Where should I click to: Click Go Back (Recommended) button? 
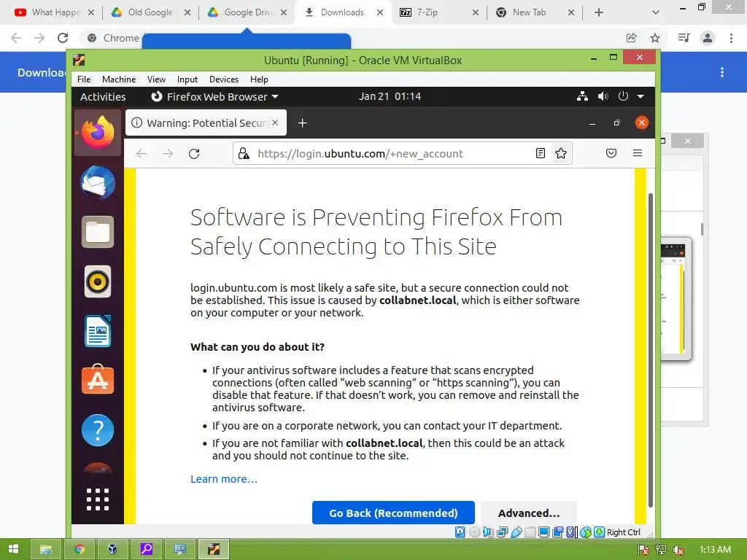point(393,513)
